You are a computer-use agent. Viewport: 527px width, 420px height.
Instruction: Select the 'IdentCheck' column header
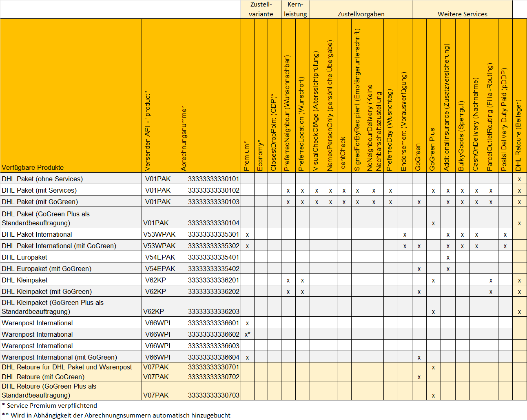(344, 96)
